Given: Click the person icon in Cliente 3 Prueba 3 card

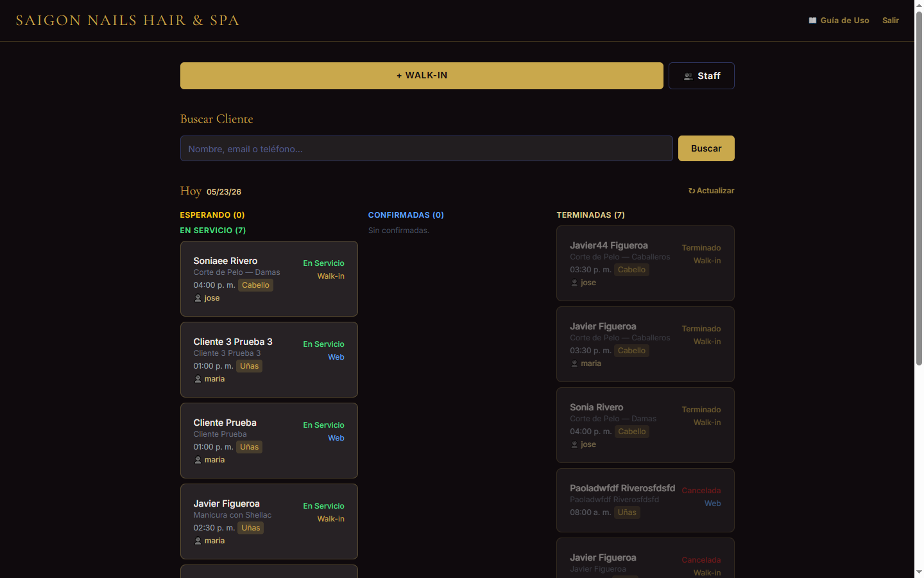Looking at the screenshot, I should [198, 379].
